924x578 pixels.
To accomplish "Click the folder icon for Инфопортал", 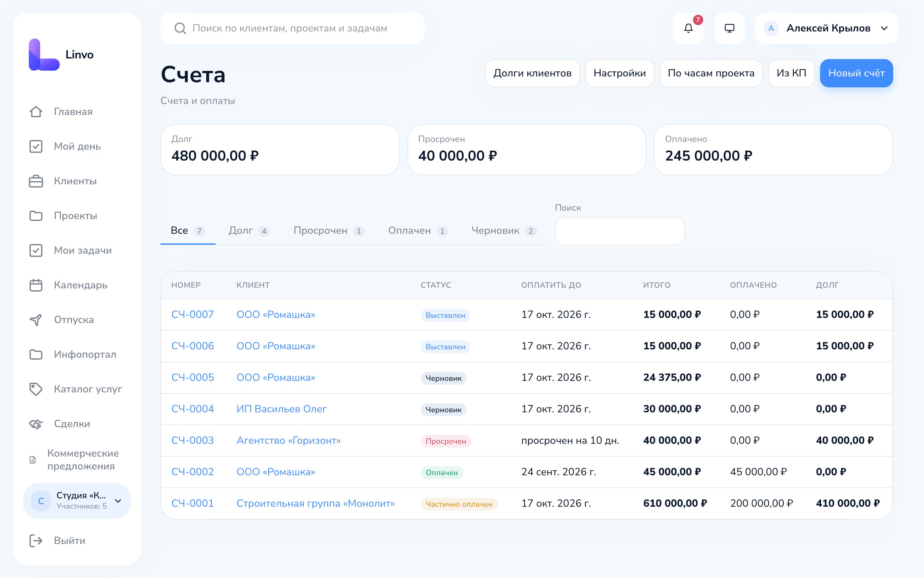I will tap(36, 355).
